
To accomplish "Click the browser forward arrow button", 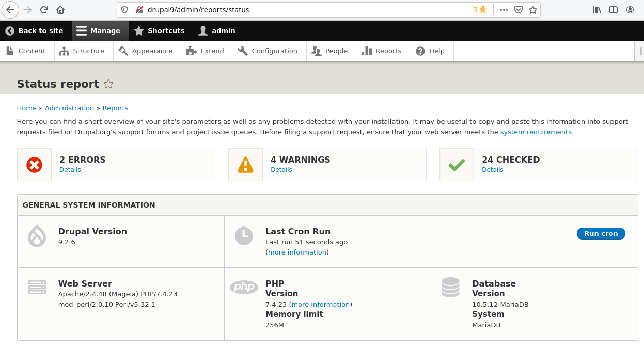I will coord(27,10).
